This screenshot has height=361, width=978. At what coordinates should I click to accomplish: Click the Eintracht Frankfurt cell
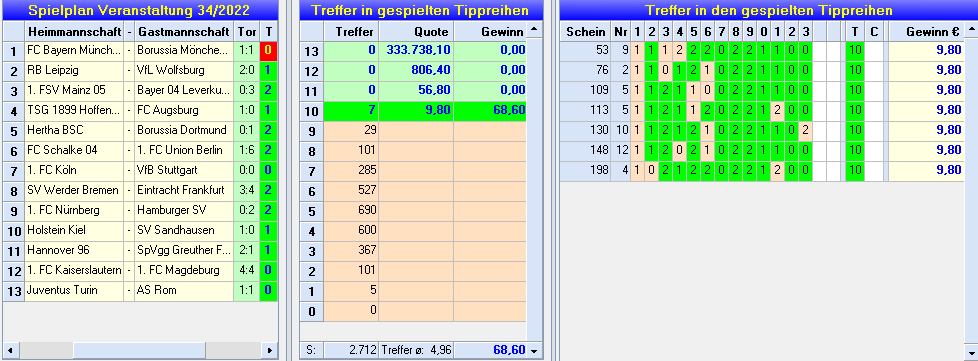[x=184, y=190]
